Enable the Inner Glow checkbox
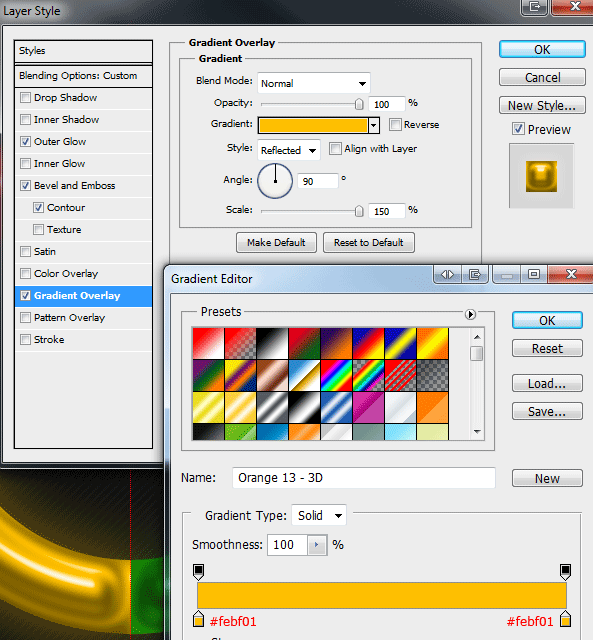This screenshot has height=640, width=593. pos(25,164)
